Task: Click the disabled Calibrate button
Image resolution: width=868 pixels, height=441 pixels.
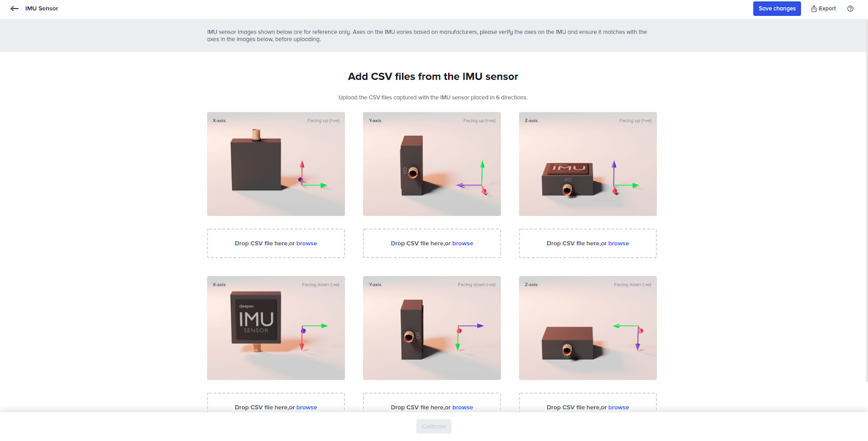Action: [x=434, y=426]
